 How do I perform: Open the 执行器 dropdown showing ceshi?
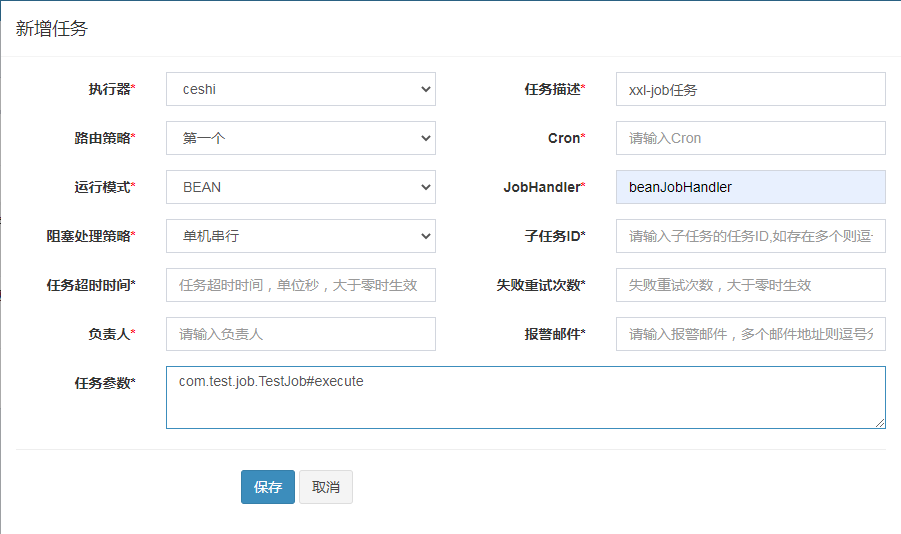coord(301,89)
